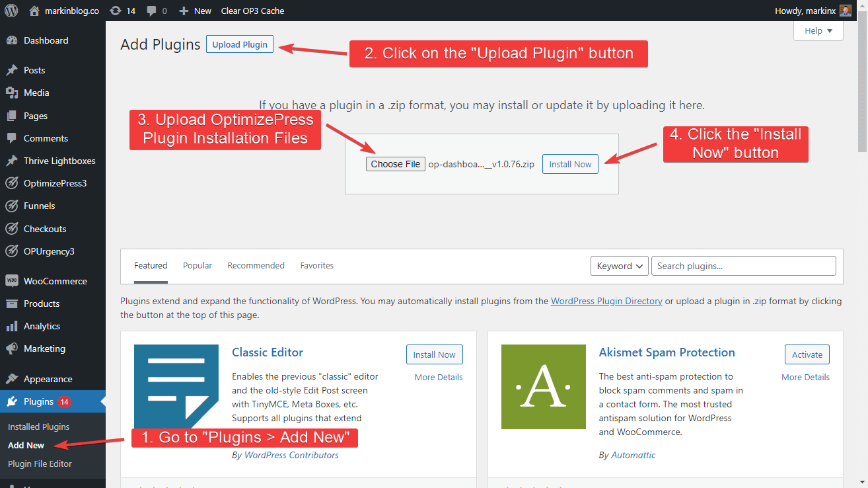Click the Upload Plugin button
The width and height of the screenshot is (868, 488).
(239, 44)
